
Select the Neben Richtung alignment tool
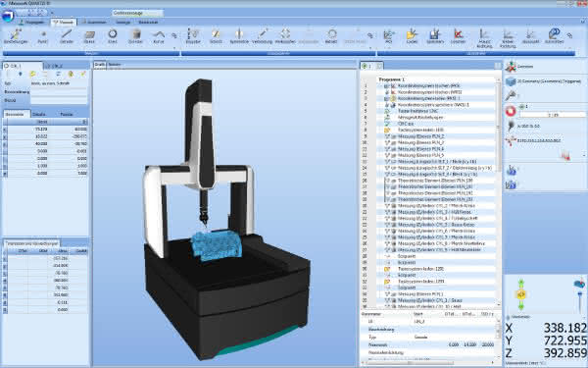pyautogui.click(x=508, y=38)
